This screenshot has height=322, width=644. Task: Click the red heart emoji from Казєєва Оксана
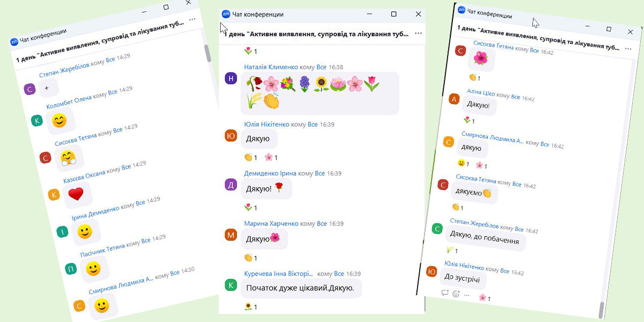click(x=76, y=194)
